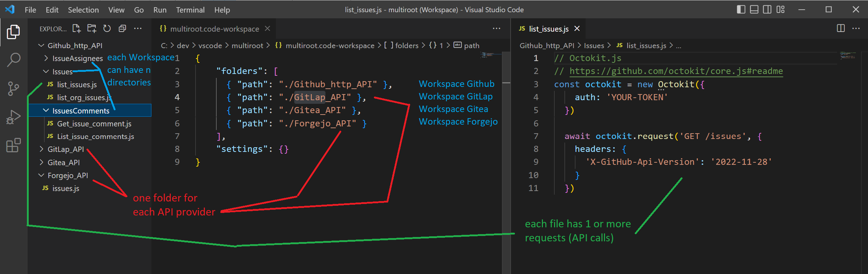Open the Go menu

tap(139, 10)
